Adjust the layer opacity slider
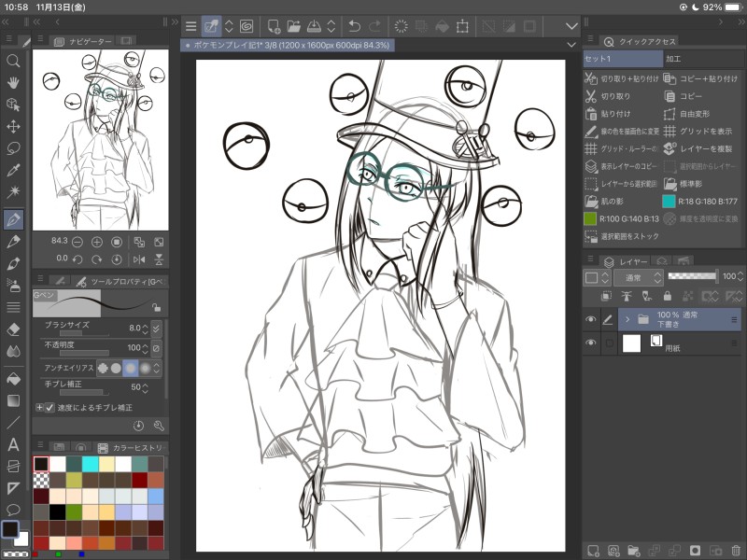Screen dimensions: 747x560 click(692, 276)
